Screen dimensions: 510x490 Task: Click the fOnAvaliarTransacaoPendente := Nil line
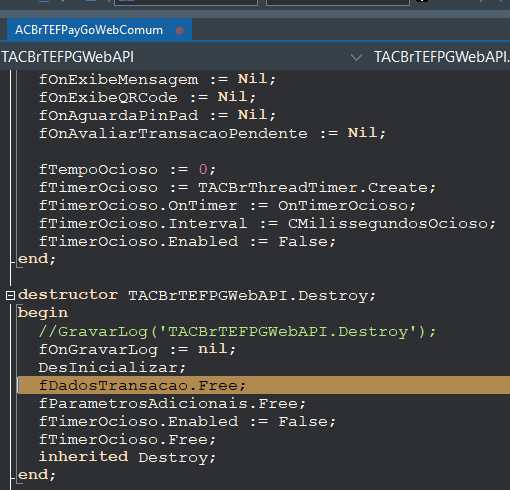point(212,133)
